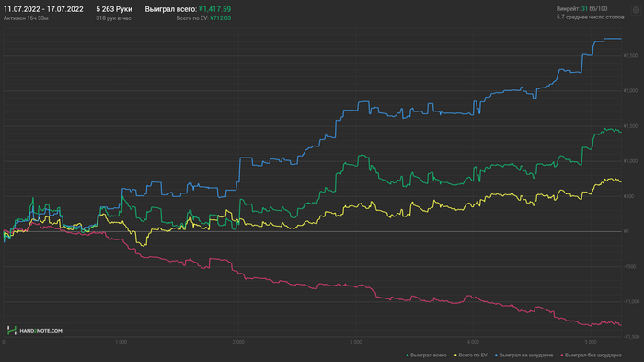Click EV total value ¥712.03
This screenshot has width=644, height=362.
point(221,18)
